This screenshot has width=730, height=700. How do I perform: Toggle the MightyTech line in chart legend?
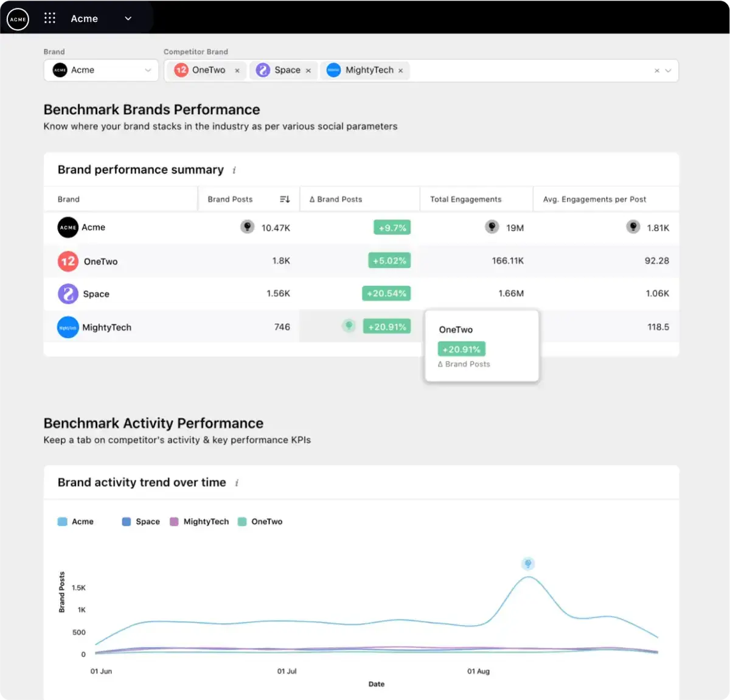click(x=176, y=522)
